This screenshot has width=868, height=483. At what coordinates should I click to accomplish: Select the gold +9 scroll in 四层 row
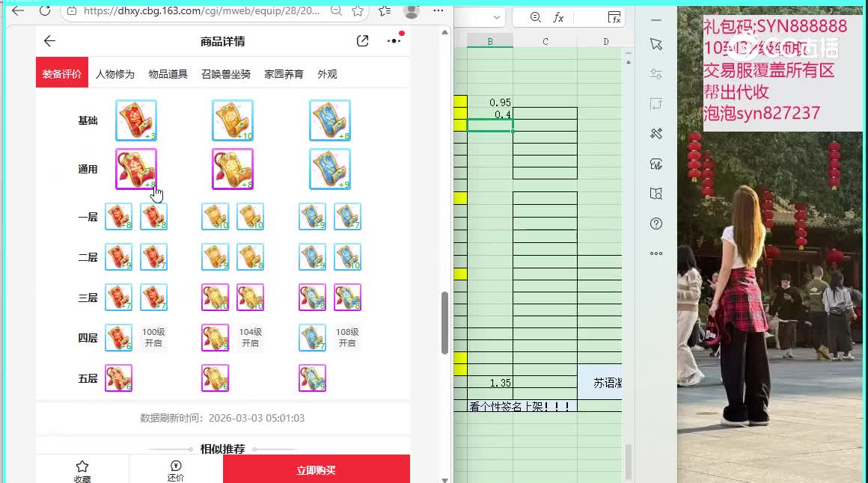(216, 337)
